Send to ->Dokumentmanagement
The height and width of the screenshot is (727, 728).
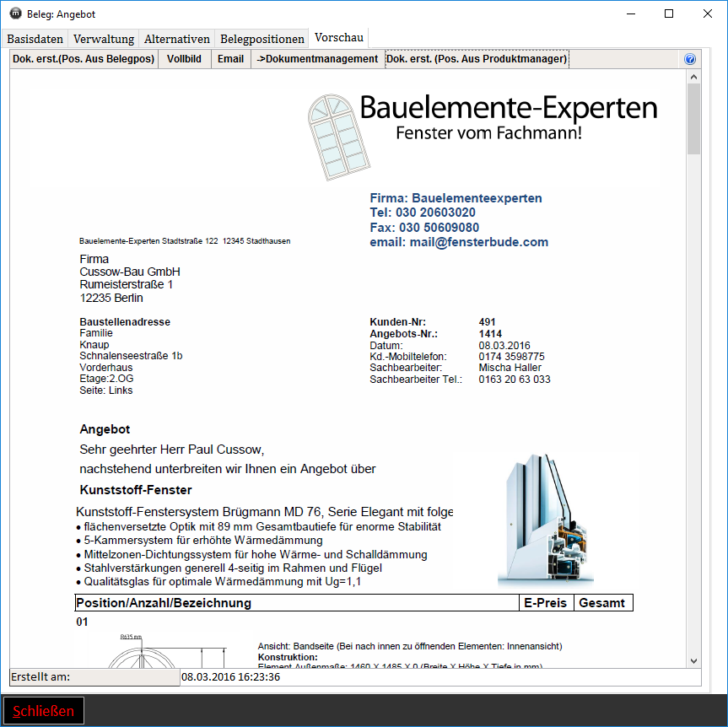click(x=317, y=59)
